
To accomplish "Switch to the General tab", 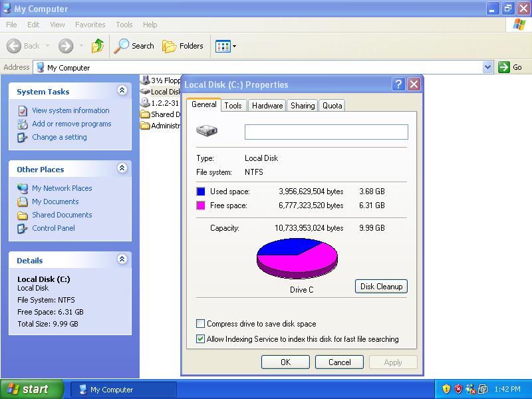I will tap(204, 104).
